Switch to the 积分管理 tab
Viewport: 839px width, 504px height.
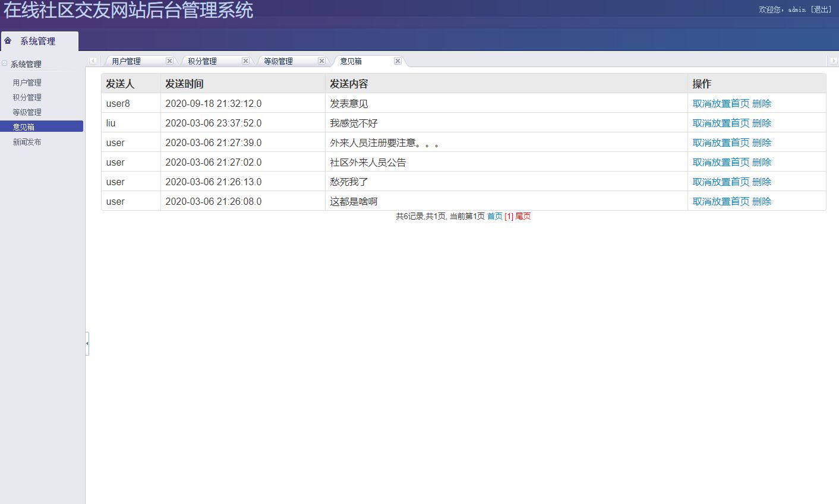[x=203, y=61]
